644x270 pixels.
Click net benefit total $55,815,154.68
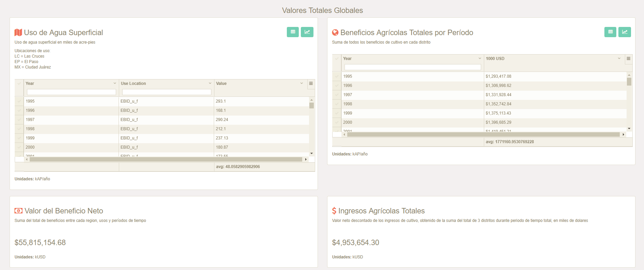click(x=40, y=242)
